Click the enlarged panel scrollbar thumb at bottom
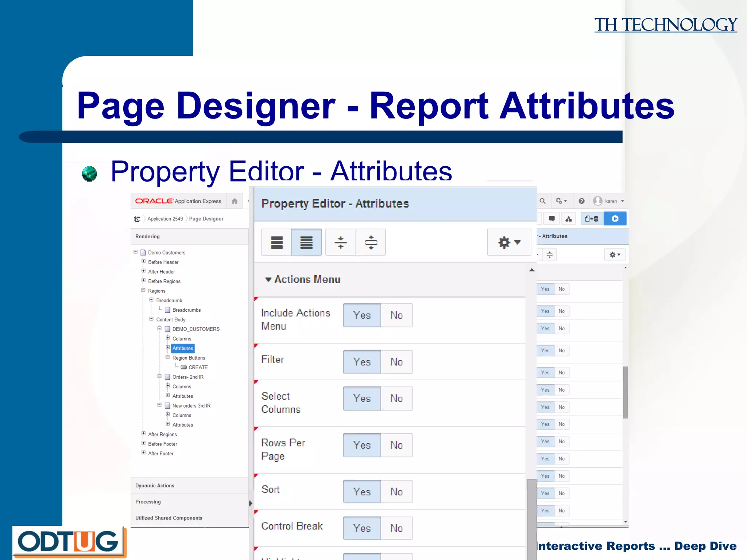747x560 pixels. [532, 520]
